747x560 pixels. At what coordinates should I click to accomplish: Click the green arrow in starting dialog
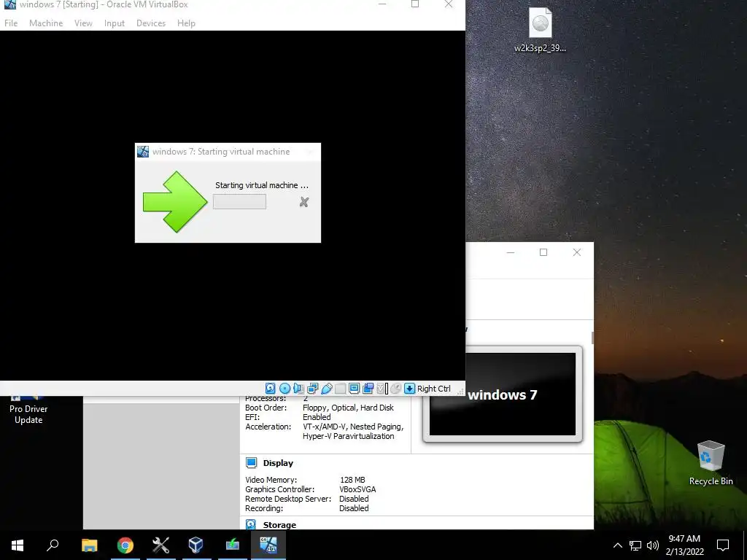pos(175,201)
